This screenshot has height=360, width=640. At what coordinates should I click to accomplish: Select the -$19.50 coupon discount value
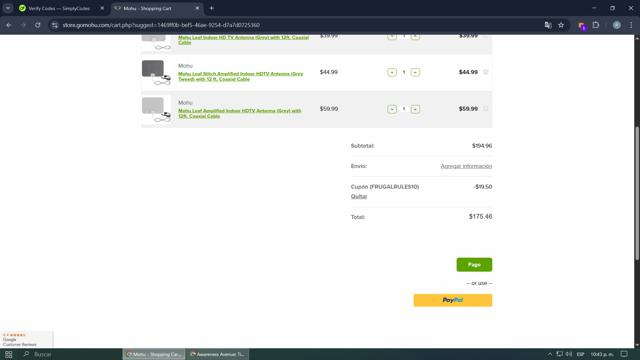(x=483, y=187)
